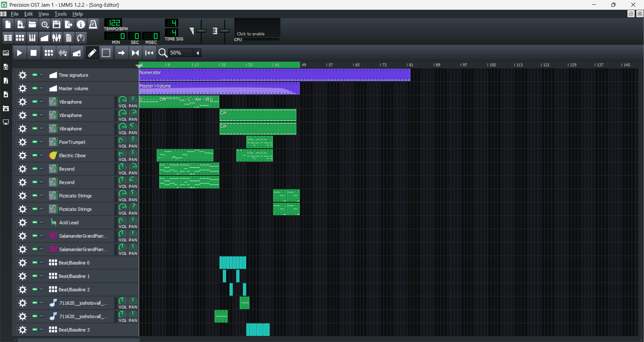The height and width of the screenshot is (342, 644).
Task: Click the master pitch slider handle
Action: click(x=225, y=31)
